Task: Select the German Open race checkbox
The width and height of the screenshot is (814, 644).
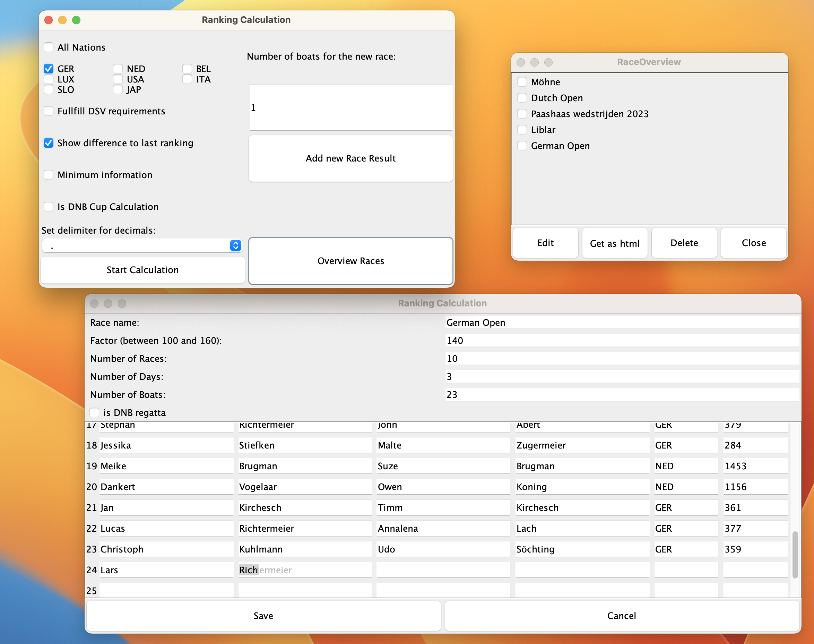Action: [x=522, y=146]
